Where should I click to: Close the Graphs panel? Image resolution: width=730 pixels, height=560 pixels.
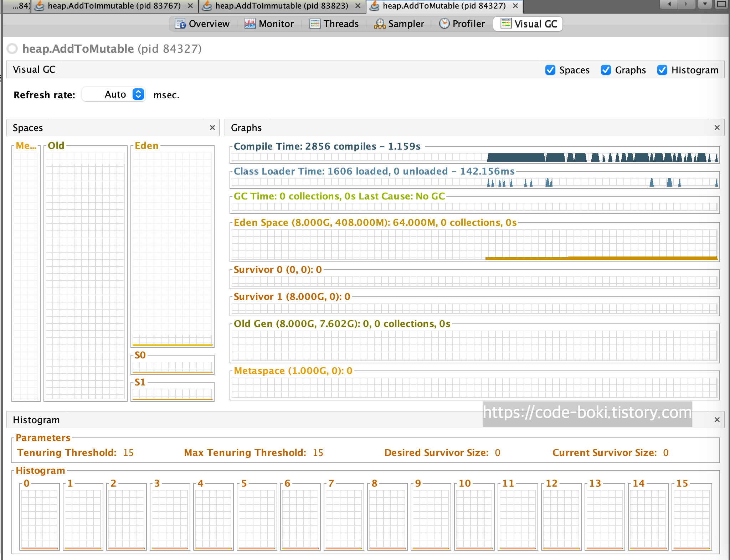(x=717, y=128)
